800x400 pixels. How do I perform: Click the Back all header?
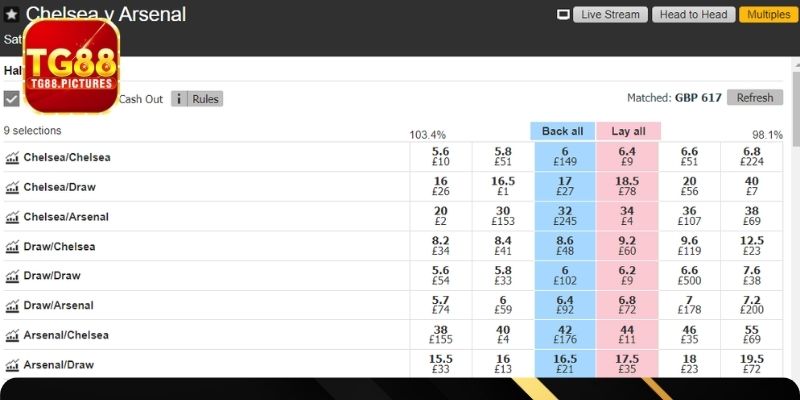562,131
